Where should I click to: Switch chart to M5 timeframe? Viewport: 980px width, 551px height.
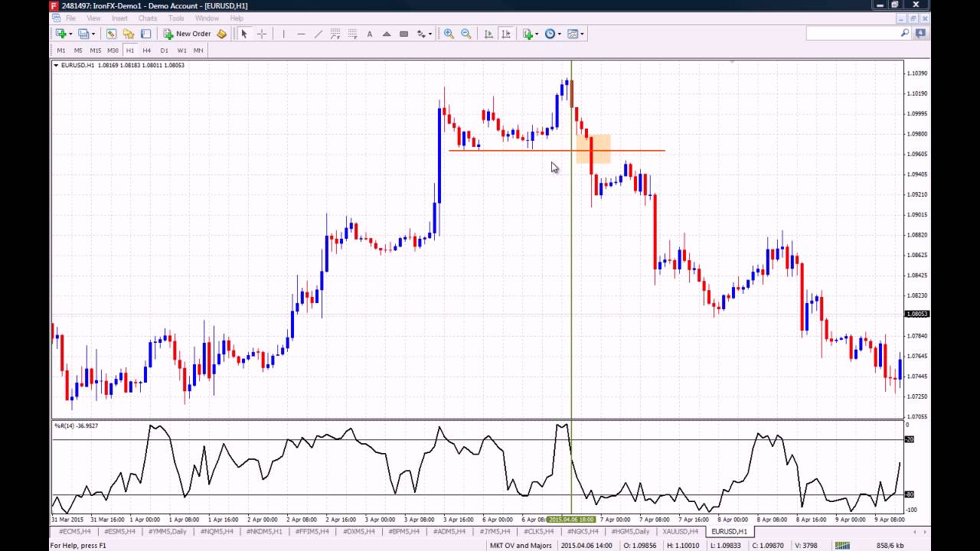pyautogui.click(x=78, y=51)
